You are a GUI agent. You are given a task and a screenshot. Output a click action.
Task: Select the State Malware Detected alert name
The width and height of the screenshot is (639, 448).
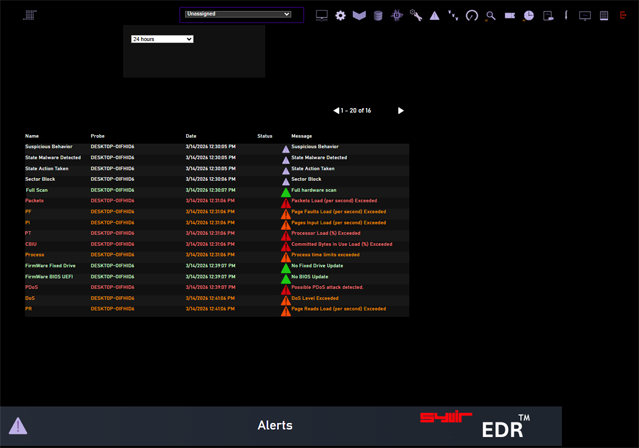click(53, 158)
